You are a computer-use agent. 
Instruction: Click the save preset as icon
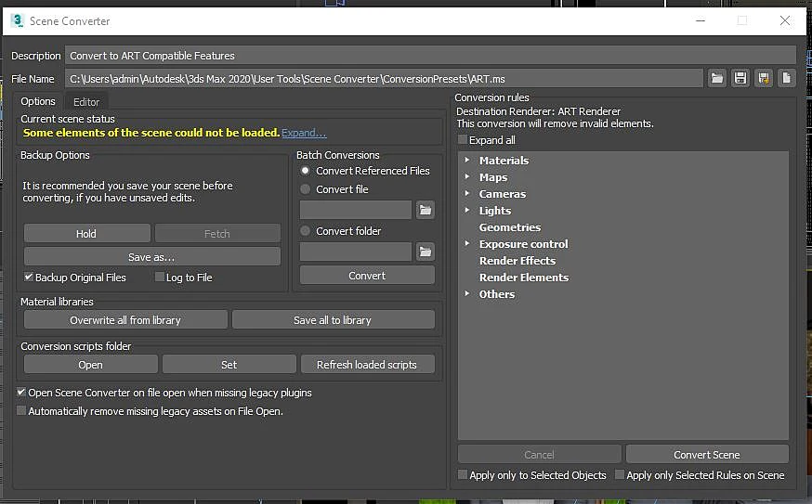(764, 78)
